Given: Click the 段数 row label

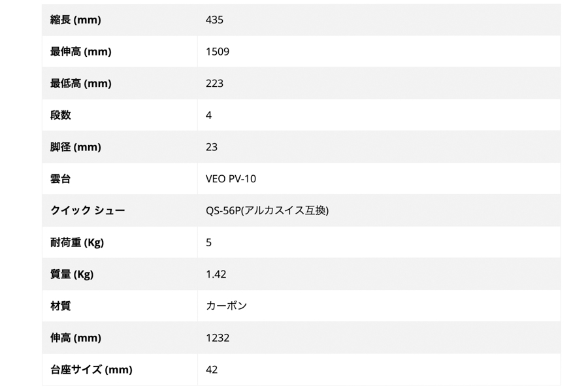Looking at the screenshot, I should pyautogui.click(x=61, y=115).
